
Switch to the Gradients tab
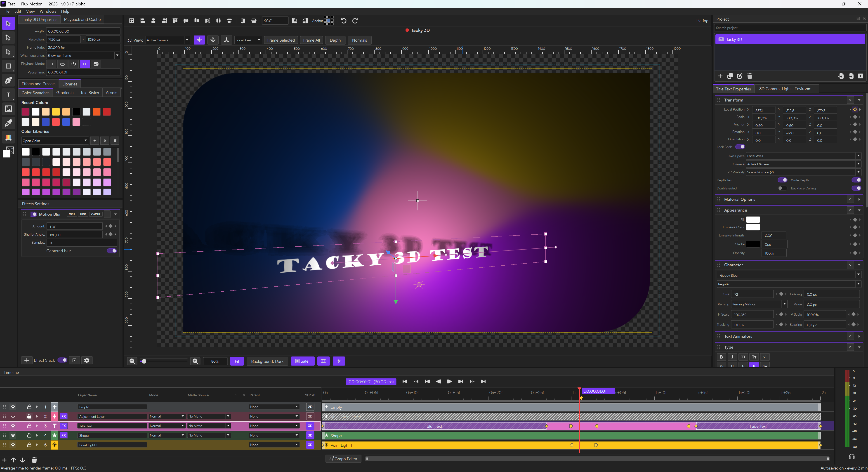[65, 93]
